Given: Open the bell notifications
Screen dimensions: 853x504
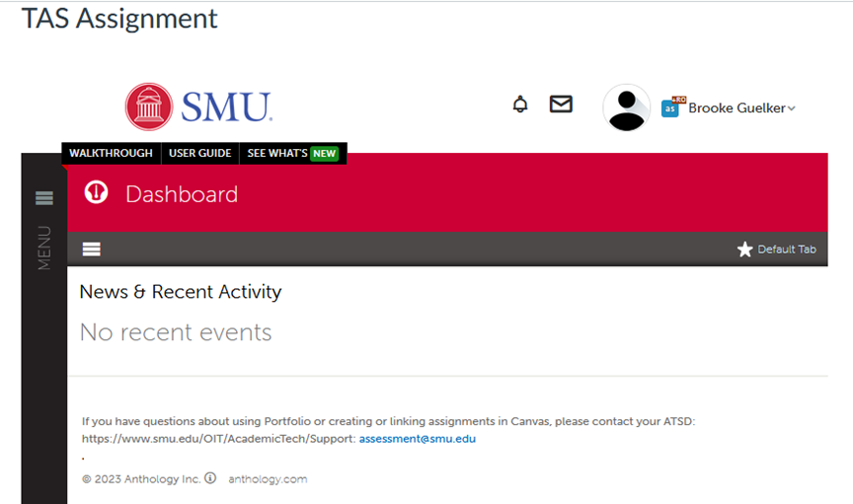Looking at the screenshot, I should click(520, 105).
